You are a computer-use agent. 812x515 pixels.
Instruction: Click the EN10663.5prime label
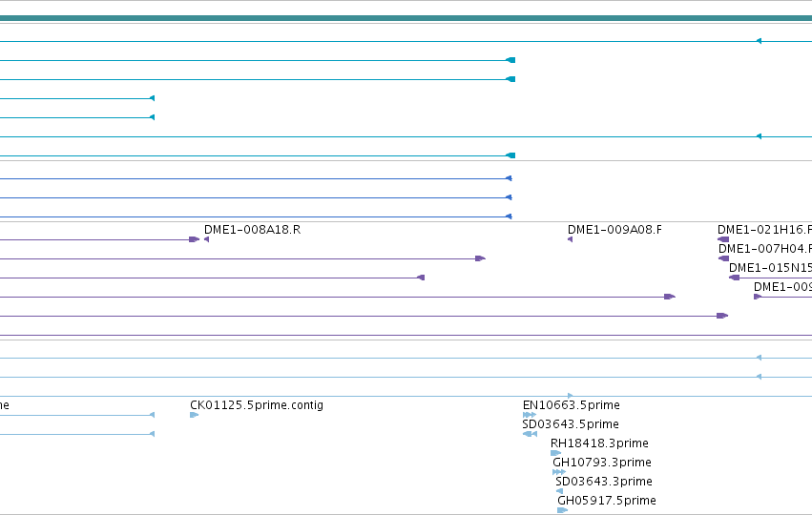pyautogui.click(x=572, y=404)
